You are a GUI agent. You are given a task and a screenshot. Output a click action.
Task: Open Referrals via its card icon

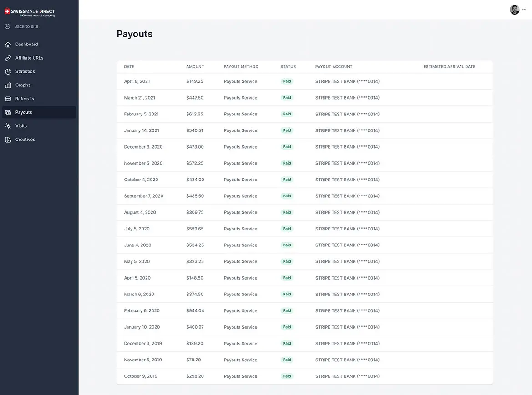click(x=7, y=99)
